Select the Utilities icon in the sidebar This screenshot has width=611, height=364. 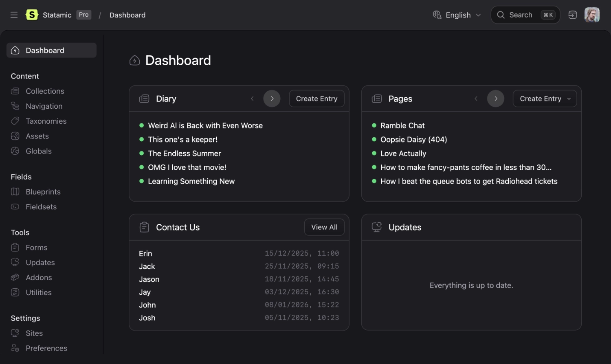[x=15, y=292]
